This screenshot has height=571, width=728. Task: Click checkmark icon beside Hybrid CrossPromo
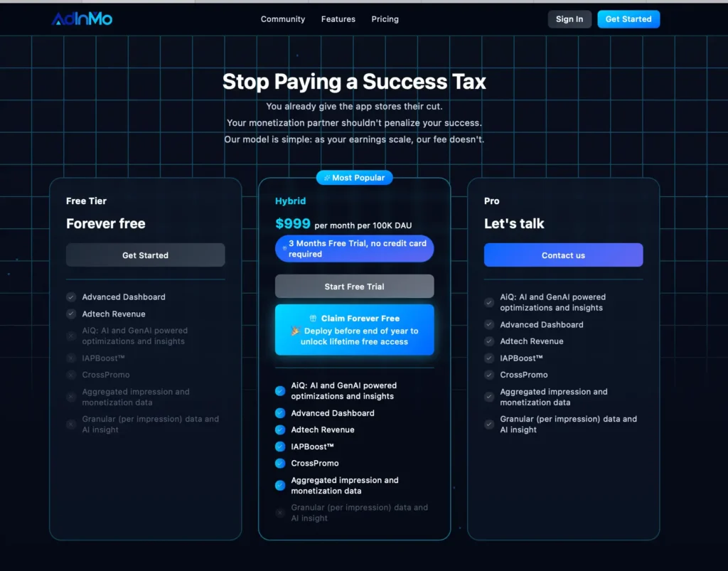click(x=280, y=464)
